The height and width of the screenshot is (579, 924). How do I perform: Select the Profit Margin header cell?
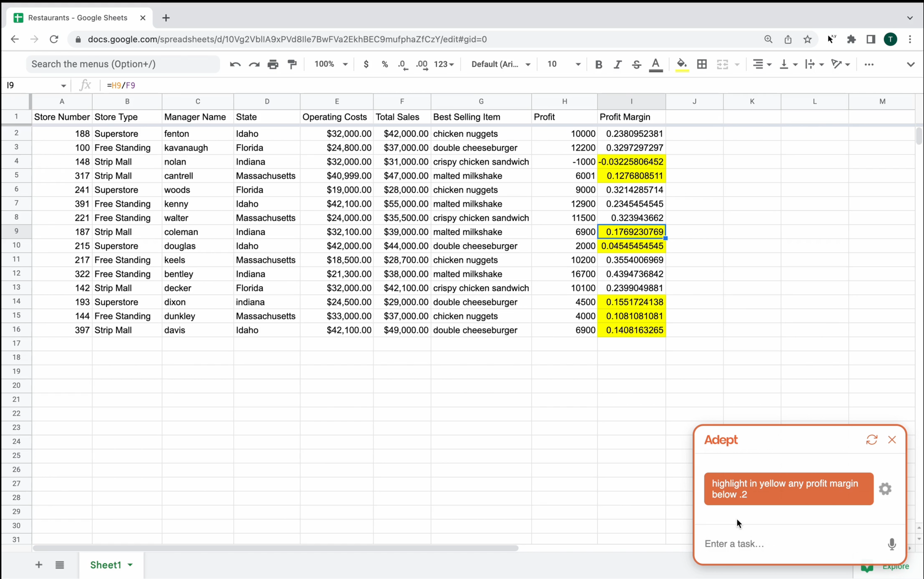pos(631,117)
